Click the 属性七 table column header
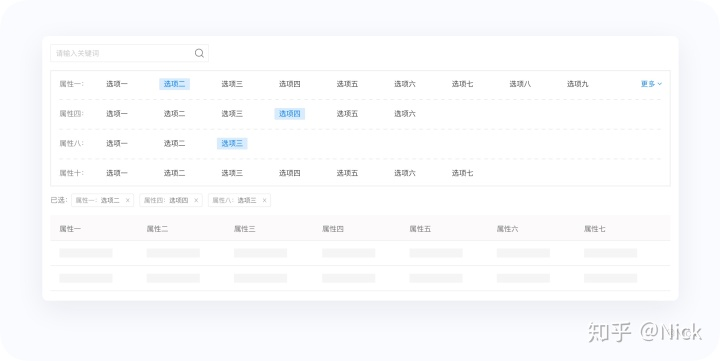This screenshot has height=361, width=720. [595, 229]
